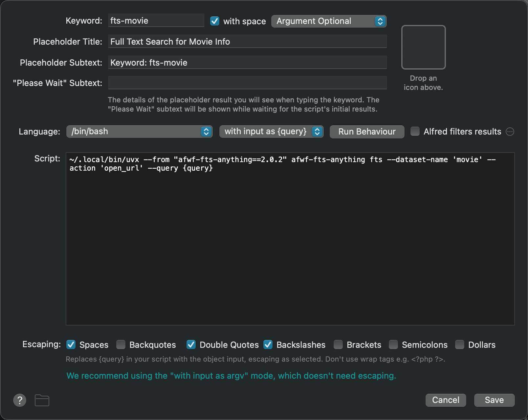Enable Backquotes escaping
Screen dimensions: 528x420
pos(121,345)
